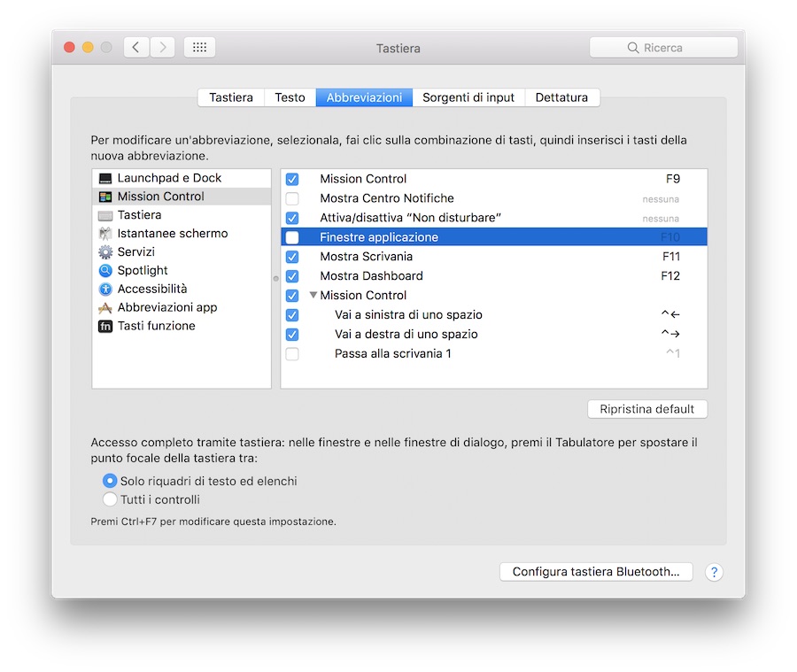797x672 pixels.
Task: Close the window with the red button
Action: 70,47
